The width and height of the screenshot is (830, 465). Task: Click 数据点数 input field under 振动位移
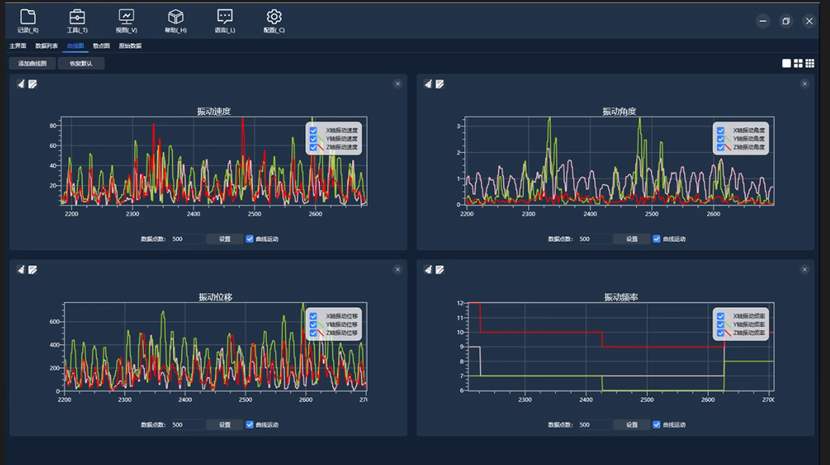point(185,424)
